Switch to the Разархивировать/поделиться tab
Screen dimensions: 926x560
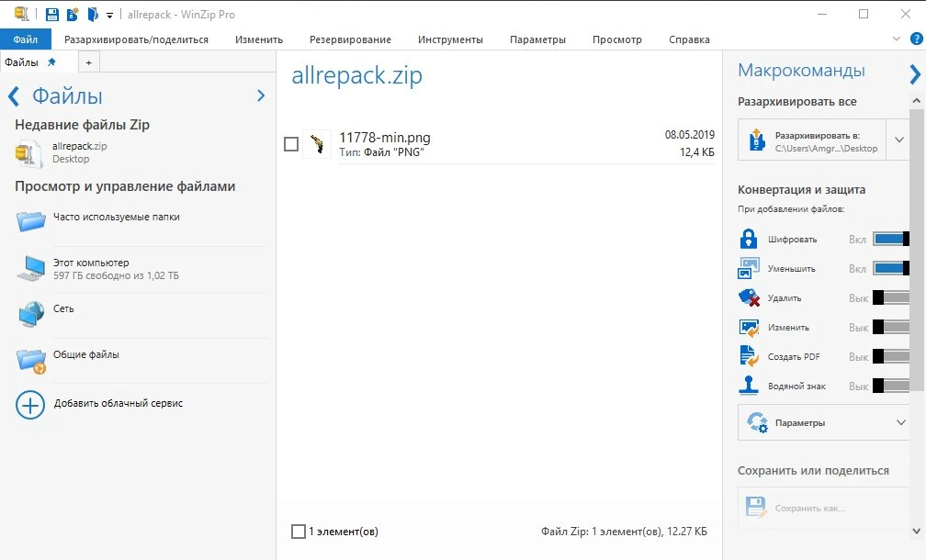136,39
